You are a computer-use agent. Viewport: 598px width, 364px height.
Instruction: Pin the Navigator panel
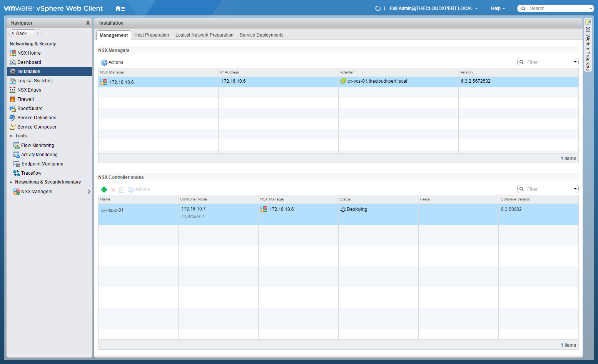tap(88, 23)
